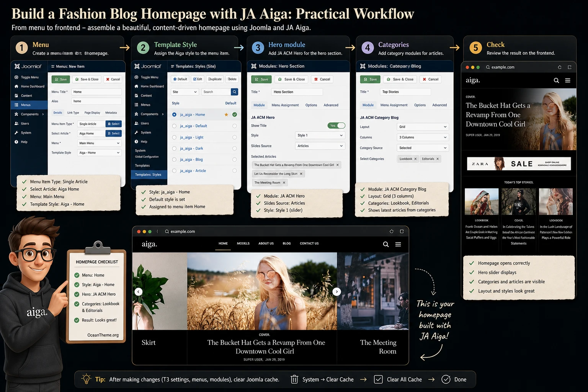This screenshot has width=588, height=392.
Task: Select the ja_aiga - Default radio button
Action: (174, 126)
